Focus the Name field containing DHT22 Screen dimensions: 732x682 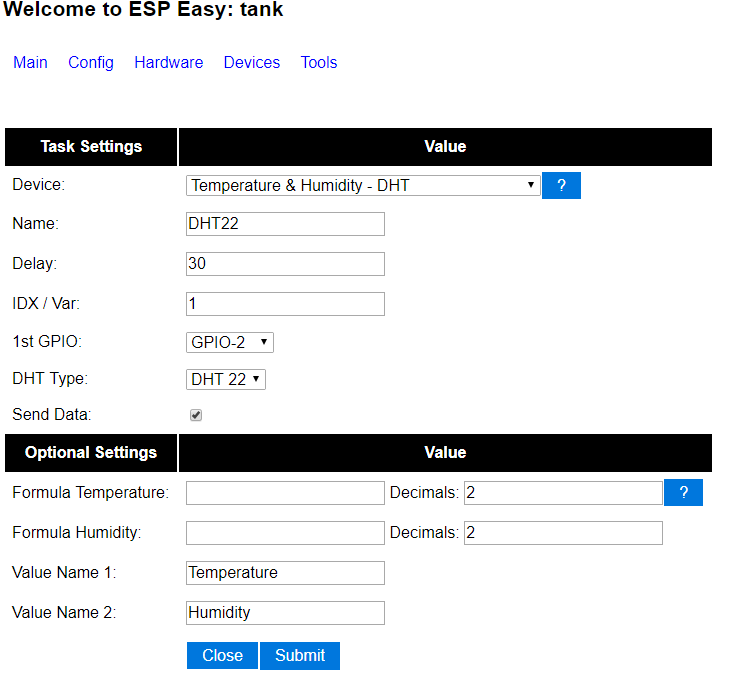click(285, 224)
